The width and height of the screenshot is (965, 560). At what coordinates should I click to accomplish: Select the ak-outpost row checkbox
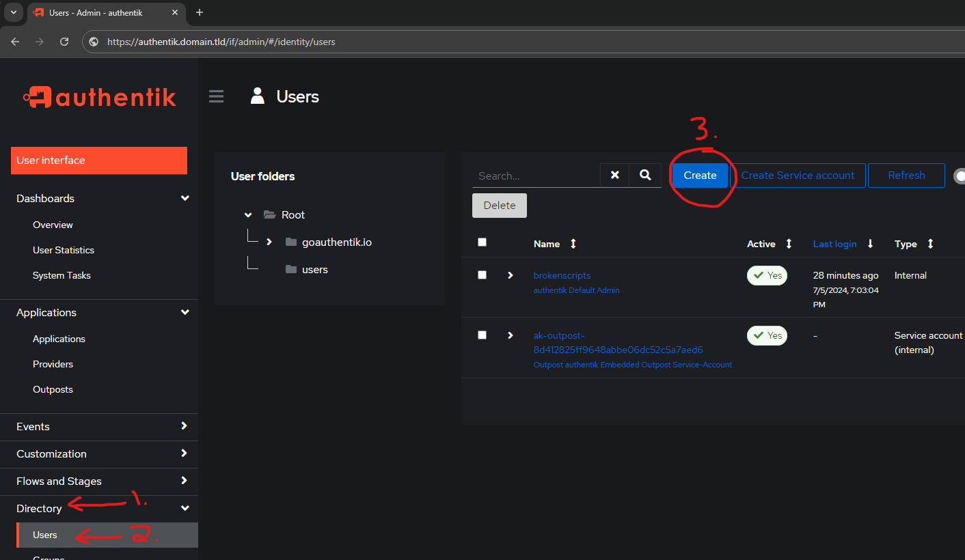pos(482,335)
